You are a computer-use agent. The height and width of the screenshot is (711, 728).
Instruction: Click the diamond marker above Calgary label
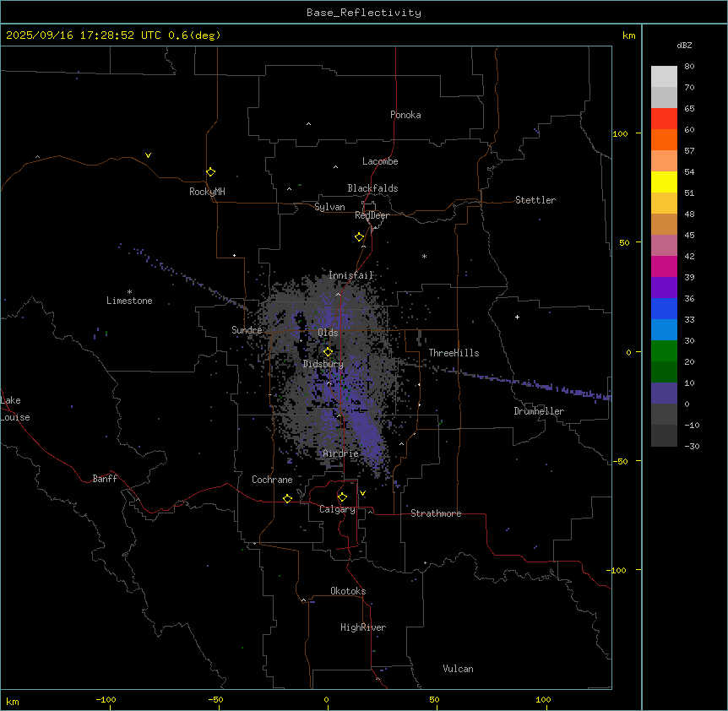342,497
